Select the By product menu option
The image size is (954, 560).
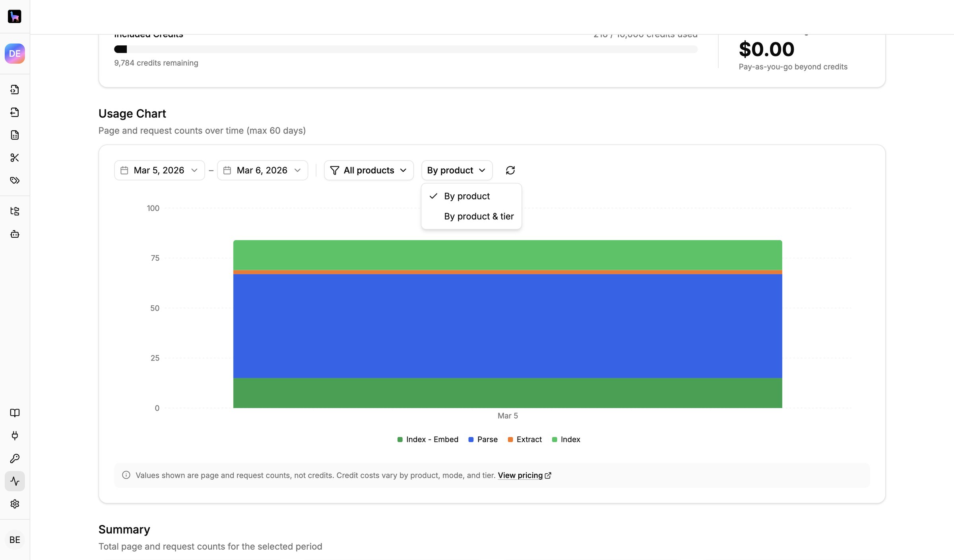[471, 196]
